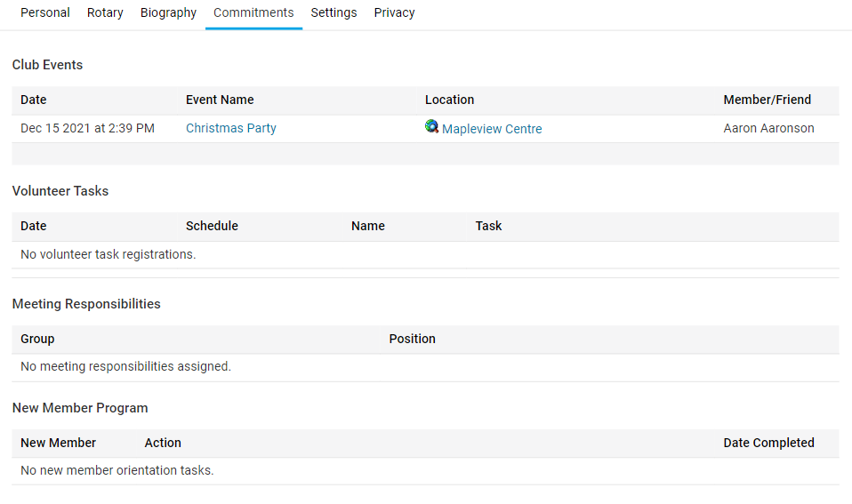The image size is (852, 504).
Task: Click the globe map icon beside Mapleview Centre
Action: pos(431,127)
